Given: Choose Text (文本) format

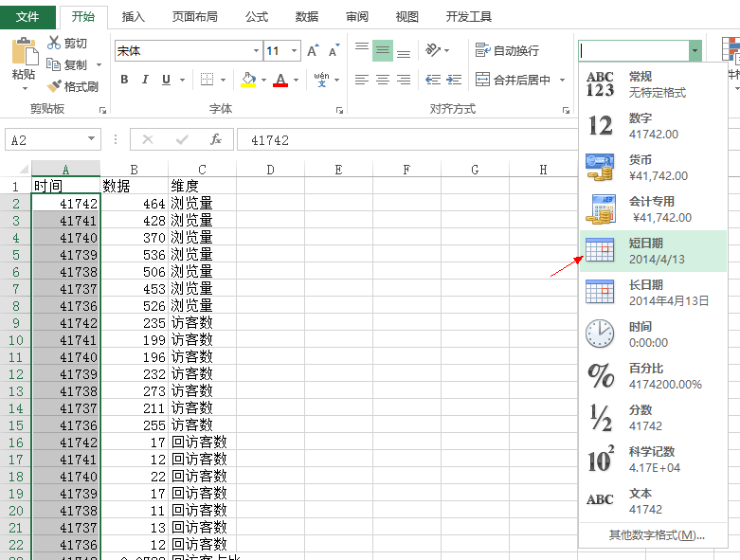Looking at the screenshot, I should click(x=653, y=501).
